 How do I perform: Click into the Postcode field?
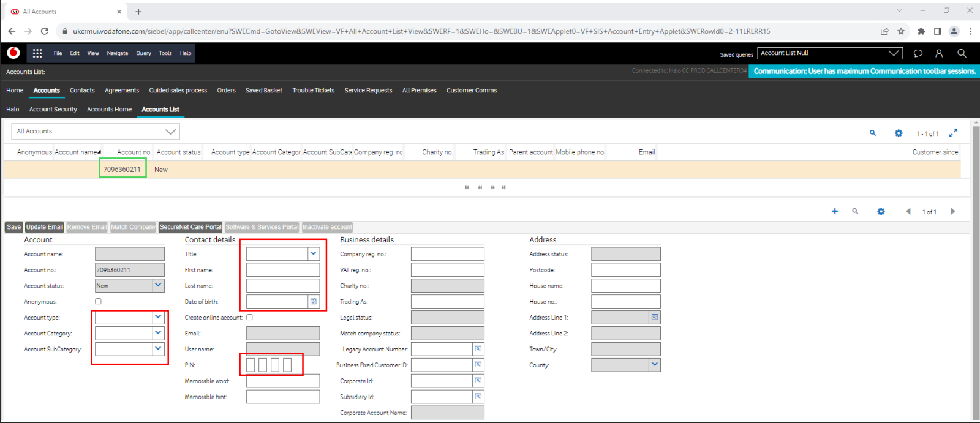[626, 269]
